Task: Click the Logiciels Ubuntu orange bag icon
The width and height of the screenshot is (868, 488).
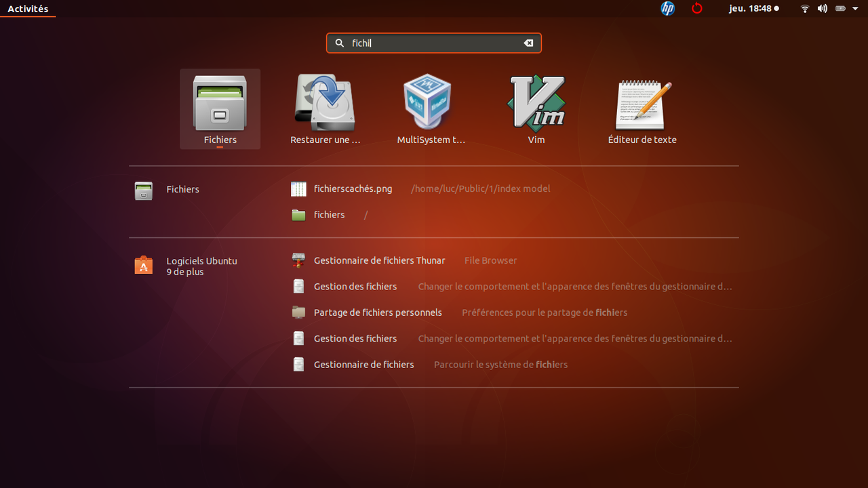Action: pyautogui.click(x=143, y=265)
